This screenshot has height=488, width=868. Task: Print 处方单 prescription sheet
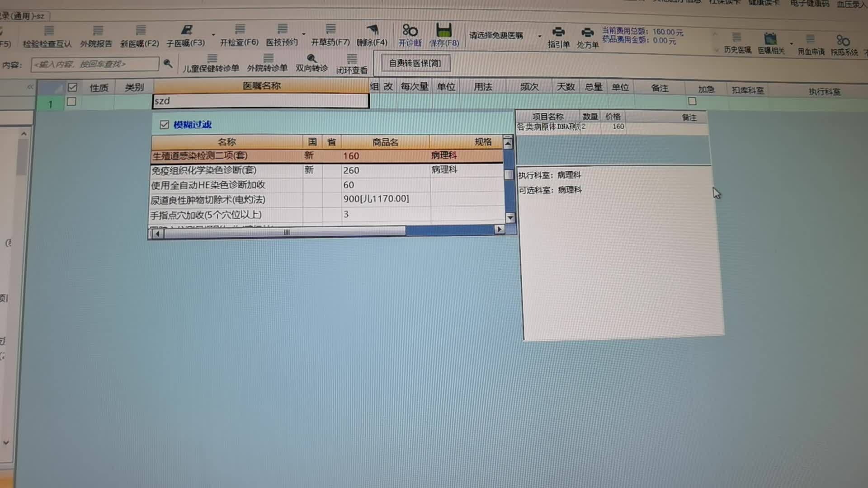click(588, 38)
